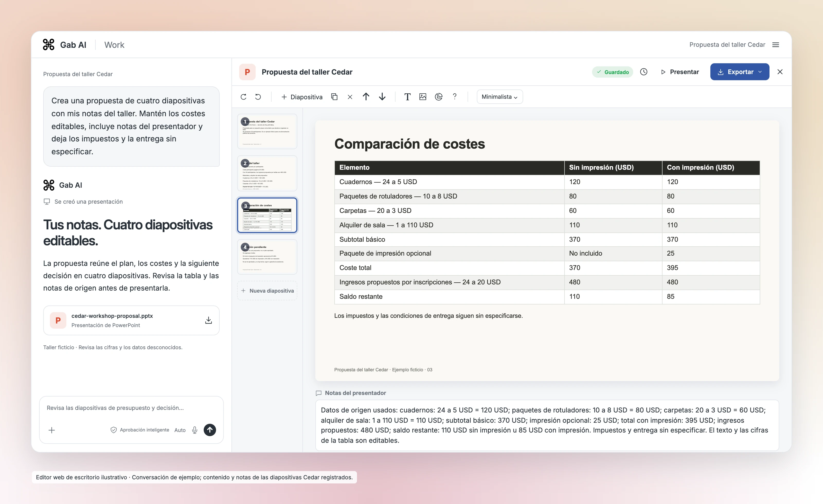Click the chat message input field

click(131, 408)
